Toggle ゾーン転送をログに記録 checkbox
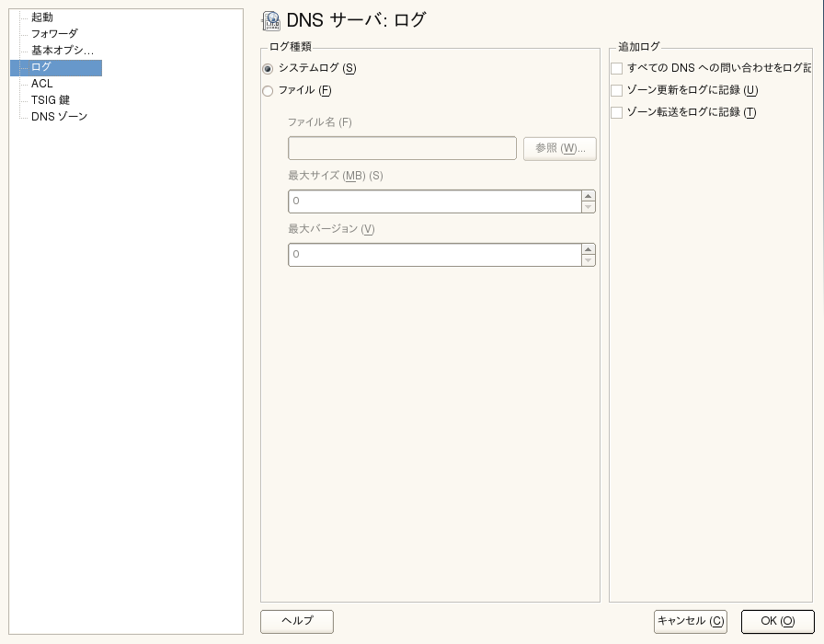The width and height of the screenshot is (824, 644). (617, 112)
